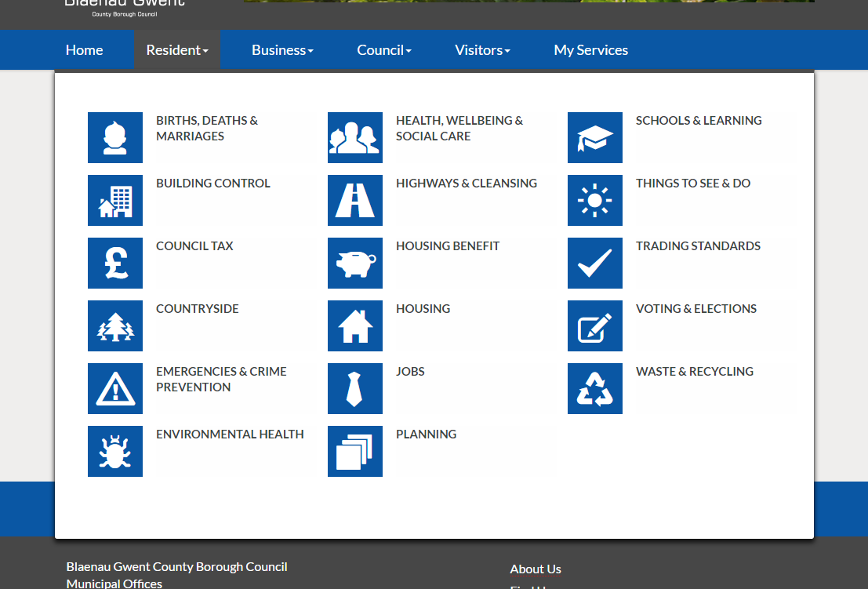This screenshot has width=868, height=589.
Task: Click the Births, Deaths & Marriages link
Action: [x=207, y=128]
